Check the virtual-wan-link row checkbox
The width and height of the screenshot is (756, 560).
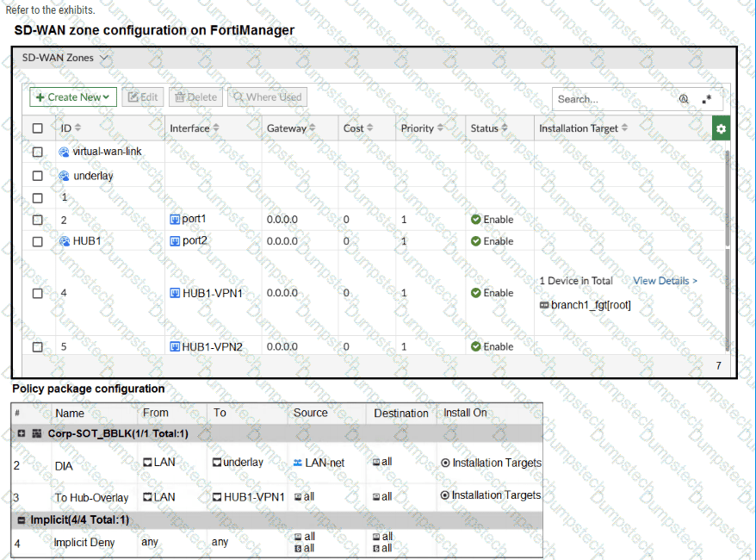click(x=37, y=152)
